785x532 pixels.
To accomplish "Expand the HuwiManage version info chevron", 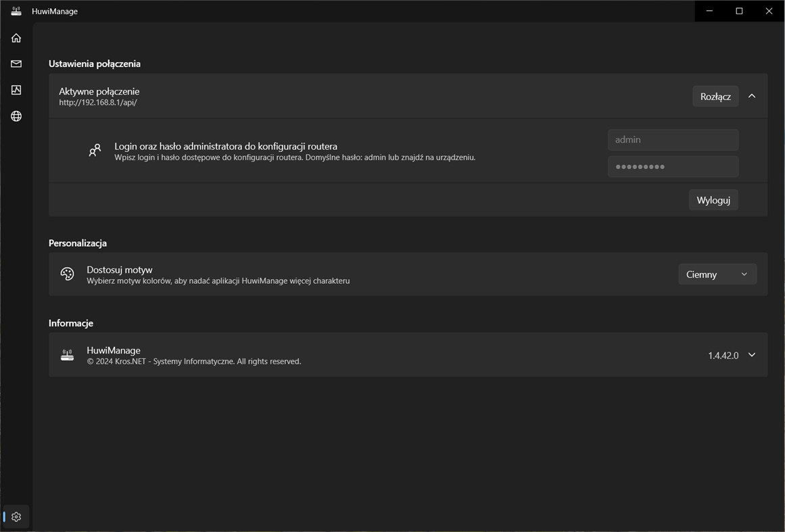I will [751, 354].
